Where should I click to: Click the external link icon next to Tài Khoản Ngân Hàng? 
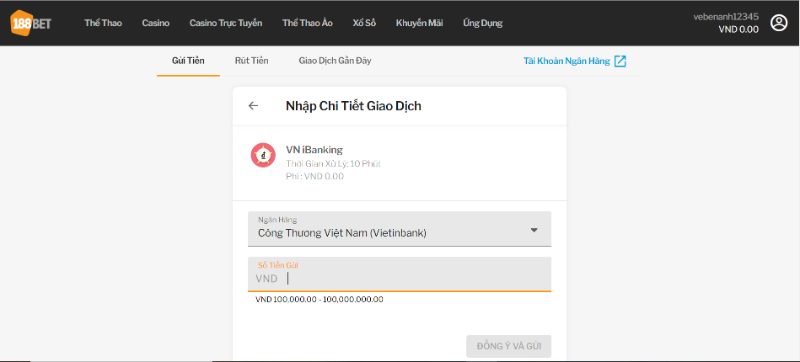(620, 61)
